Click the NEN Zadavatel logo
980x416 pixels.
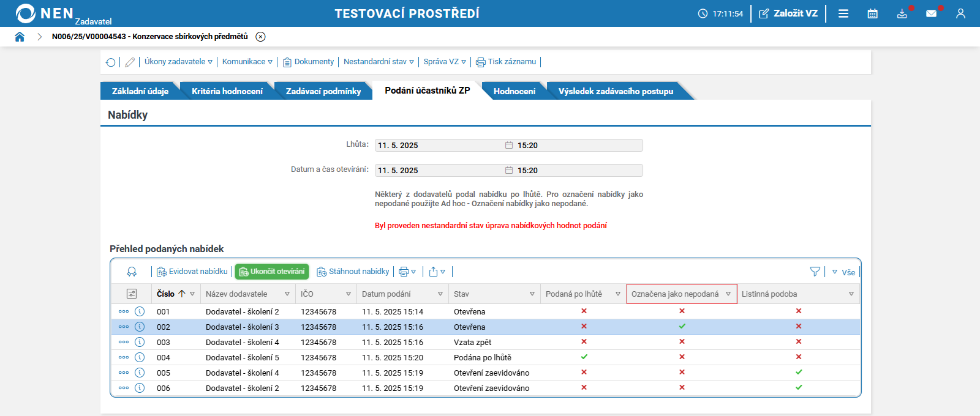click(63, 14)
